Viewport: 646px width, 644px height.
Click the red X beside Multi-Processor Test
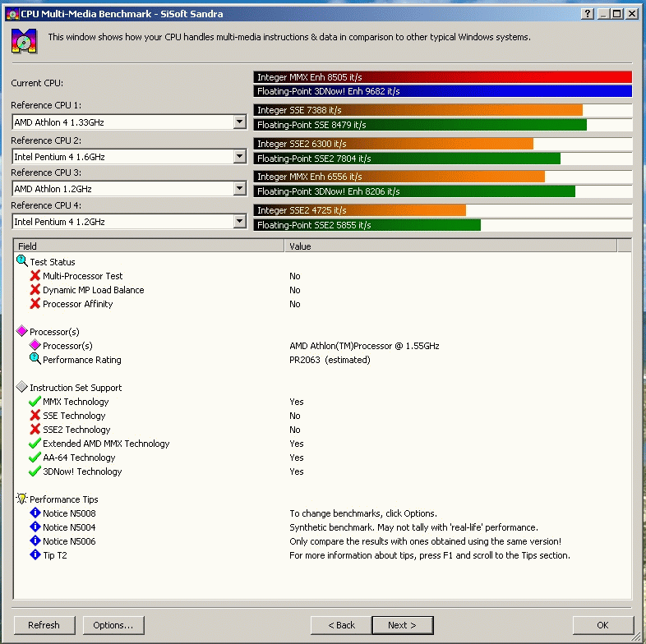point(35,275)
